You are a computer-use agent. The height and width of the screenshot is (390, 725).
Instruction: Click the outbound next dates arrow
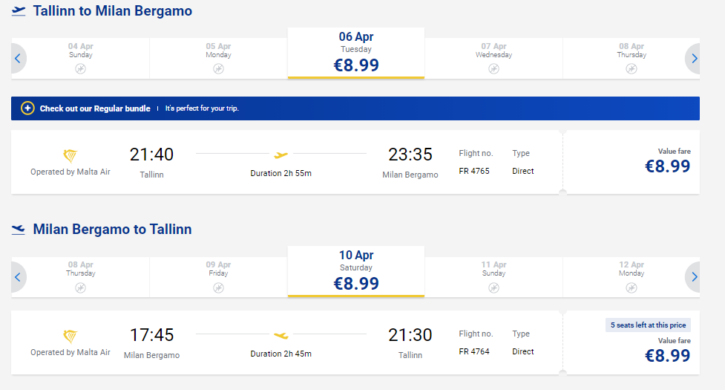[693, 58]
